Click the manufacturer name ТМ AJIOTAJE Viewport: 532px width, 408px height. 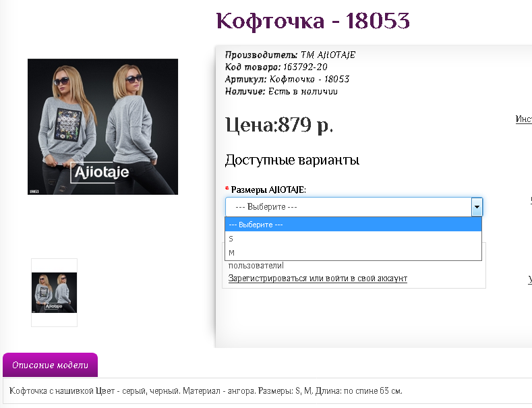[x=328, y=55]
